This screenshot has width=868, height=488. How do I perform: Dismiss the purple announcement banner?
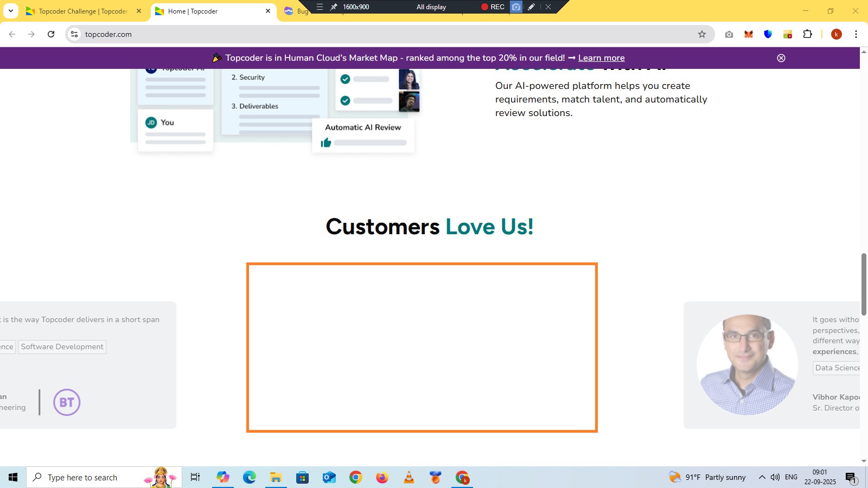[781, 58]
